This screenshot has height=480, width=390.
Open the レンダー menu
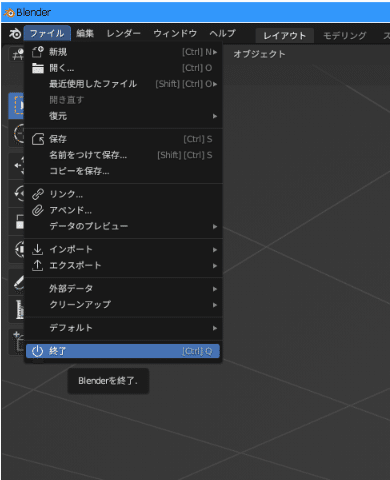123,34
